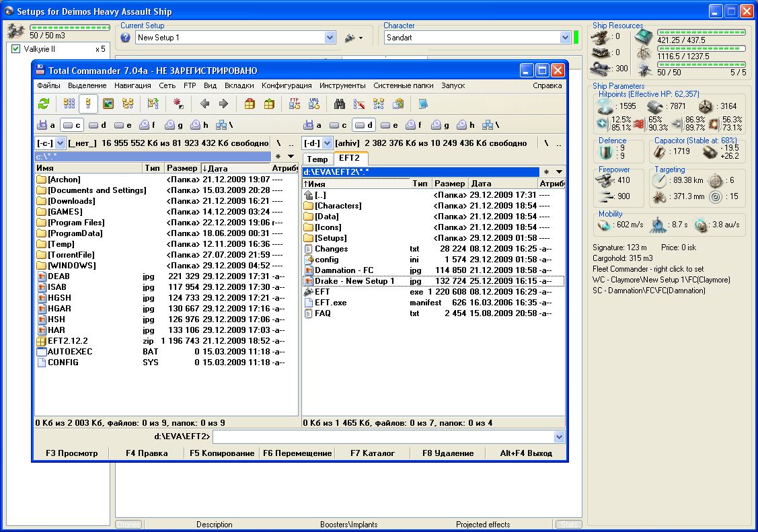The width and height of the screenshot is (758, 532).
Task: Click the URL new FTP connection icon
Action: [314, 104]
